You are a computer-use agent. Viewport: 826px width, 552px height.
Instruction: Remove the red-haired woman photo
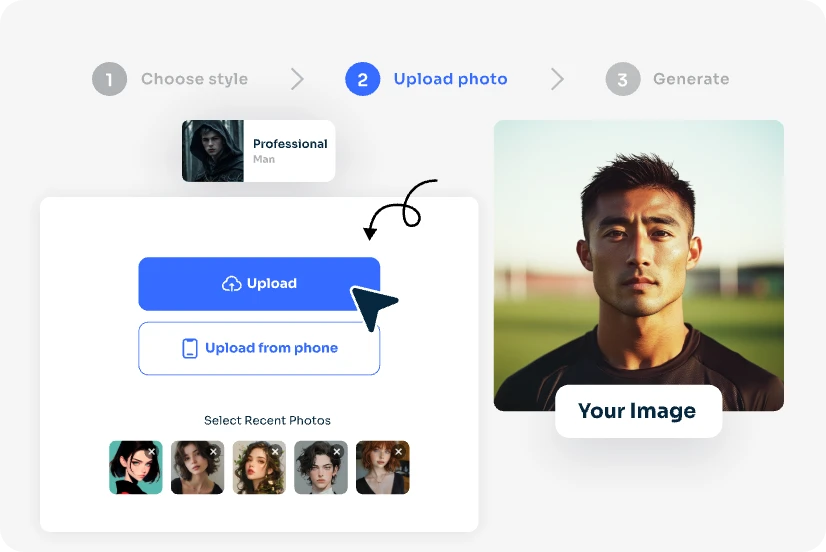coord(399,451)
